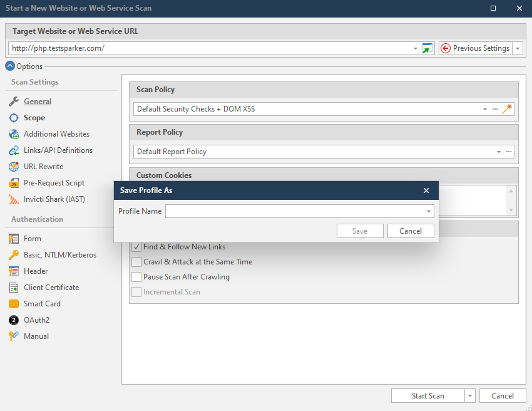Click the wand icon beside Scan Policy
This screenshot has height=411, width=532.
click(507, 109)
